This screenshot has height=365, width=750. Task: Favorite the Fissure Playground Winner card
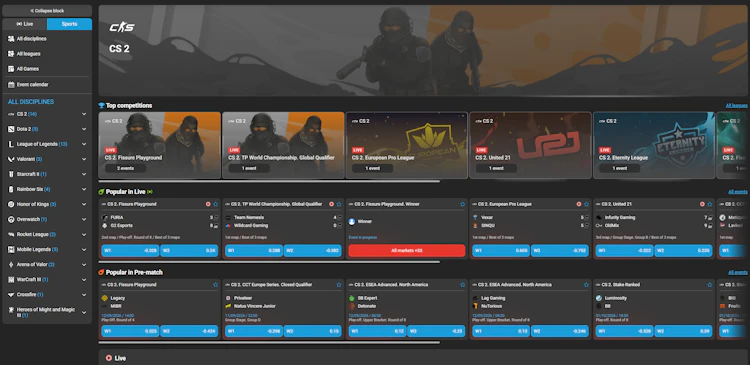click(463, 204)
